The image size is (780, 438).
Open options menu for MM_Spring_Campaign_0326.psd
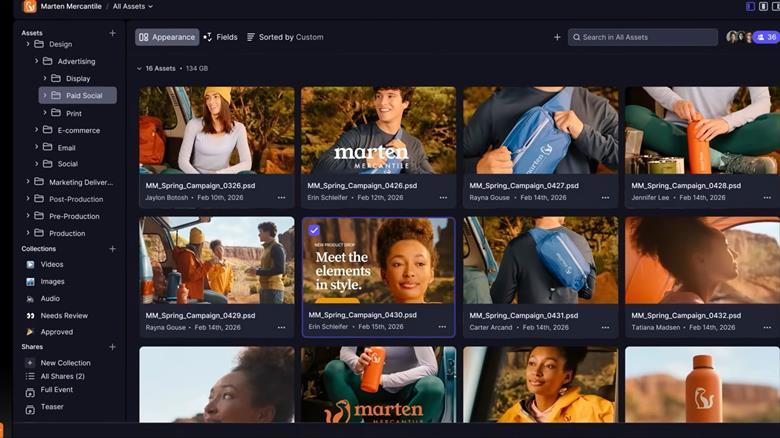[x=281, y=198]
